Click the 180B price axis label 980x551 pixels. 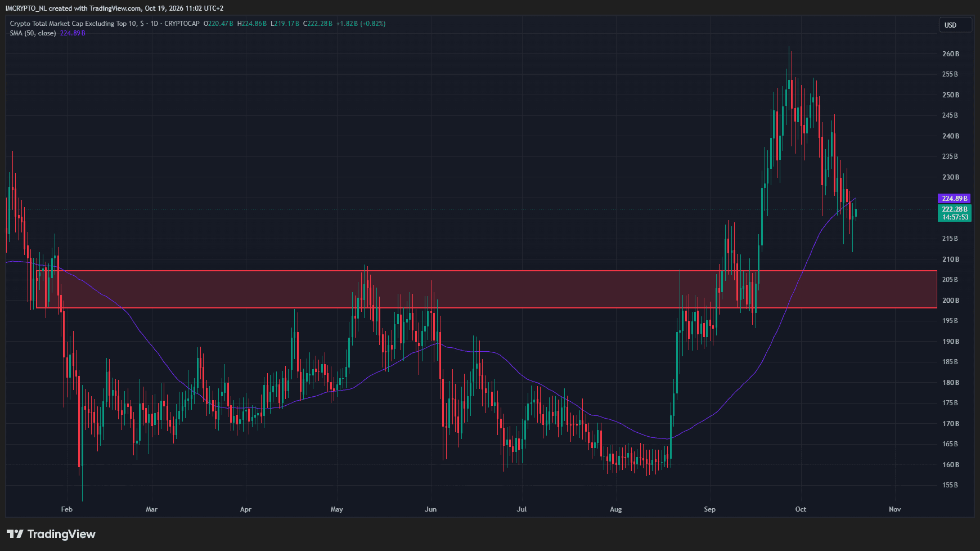pos(950,383)
